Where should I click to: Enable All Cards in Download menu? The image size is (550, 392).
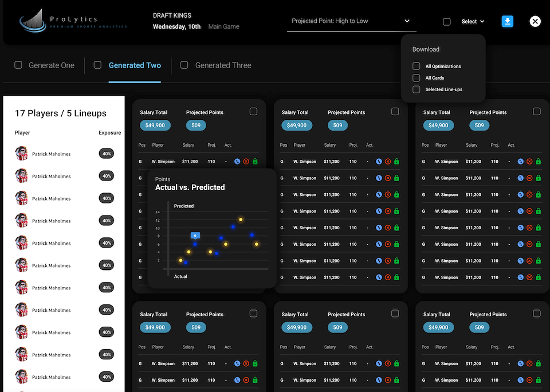tap(417, 77)
